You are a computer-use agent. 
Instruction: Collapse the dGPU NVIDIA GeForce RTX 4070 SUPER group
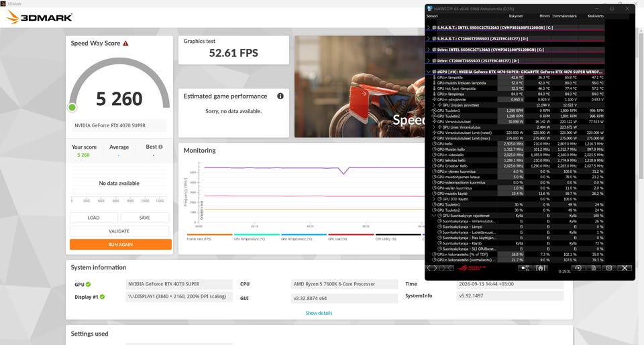(x=429, y=72)
